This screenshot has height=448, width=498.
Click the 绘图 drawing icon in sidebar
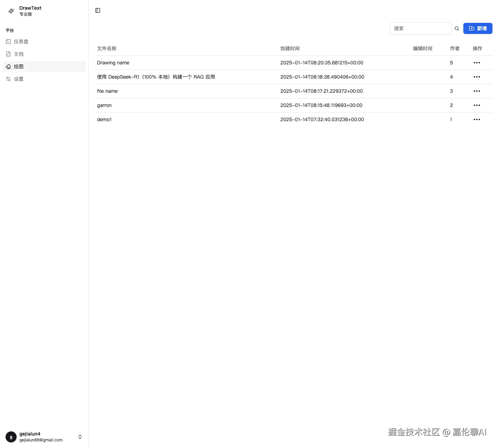click(8, 66)
